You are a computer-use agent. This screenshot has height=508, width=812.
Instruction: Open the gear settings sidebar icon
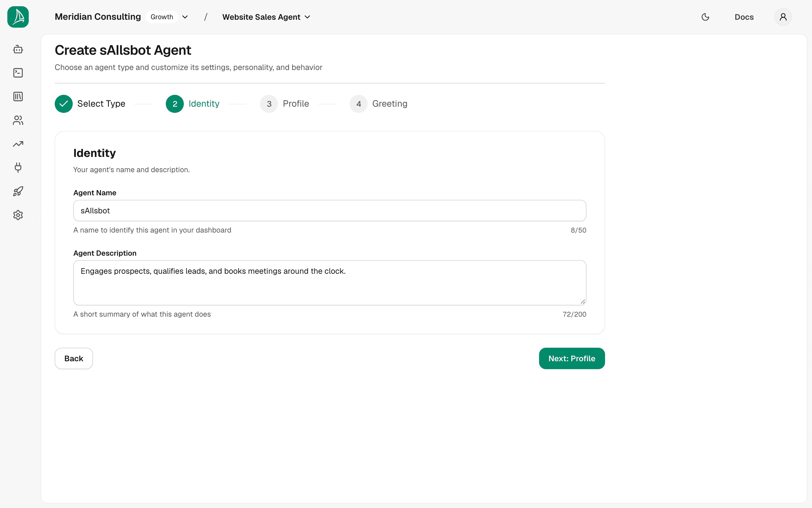point(18,215)
